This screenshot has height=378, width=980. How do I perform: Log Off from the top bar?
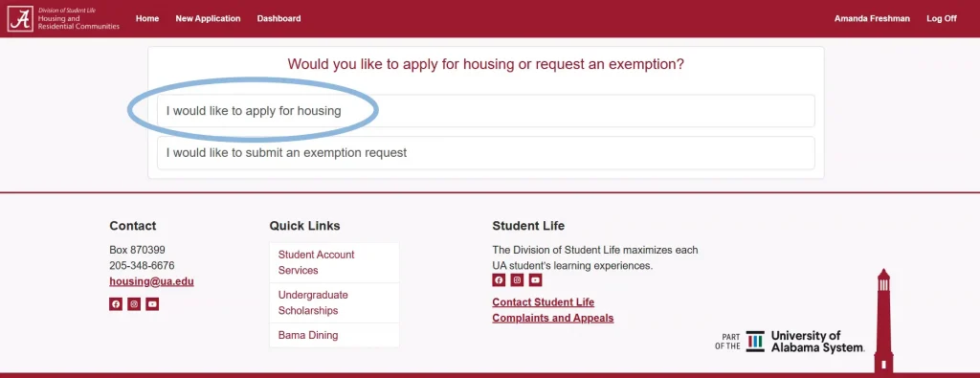pyautogui.click(x=942, y=19)
